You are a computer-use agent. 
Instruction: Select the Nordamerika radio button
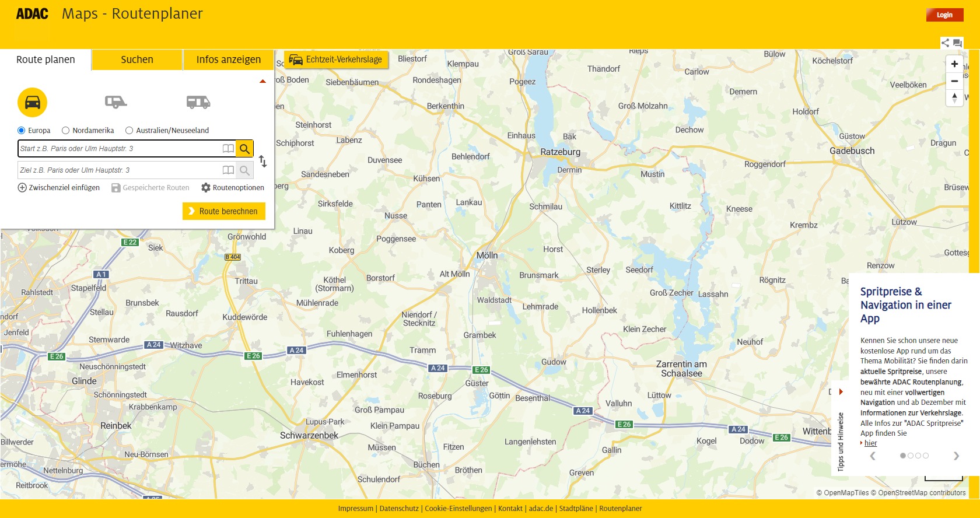click(66, 131)
